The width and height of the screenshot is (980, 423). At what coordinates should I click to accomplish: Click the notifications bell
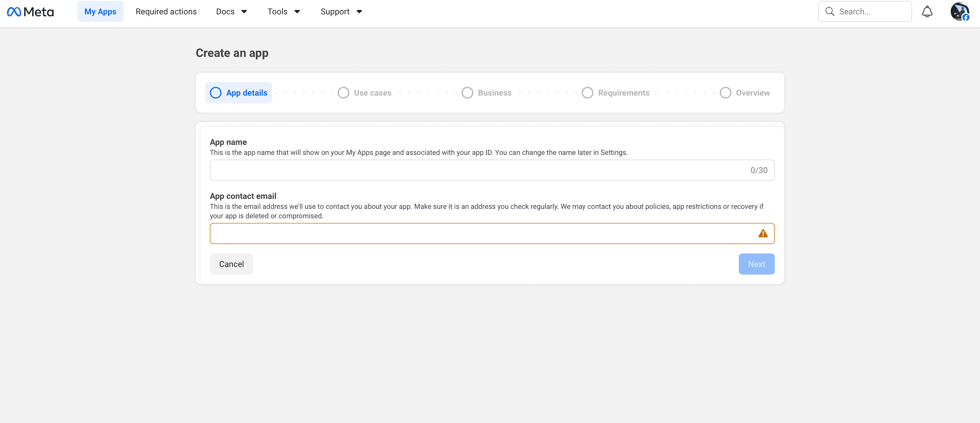[927, 11]
